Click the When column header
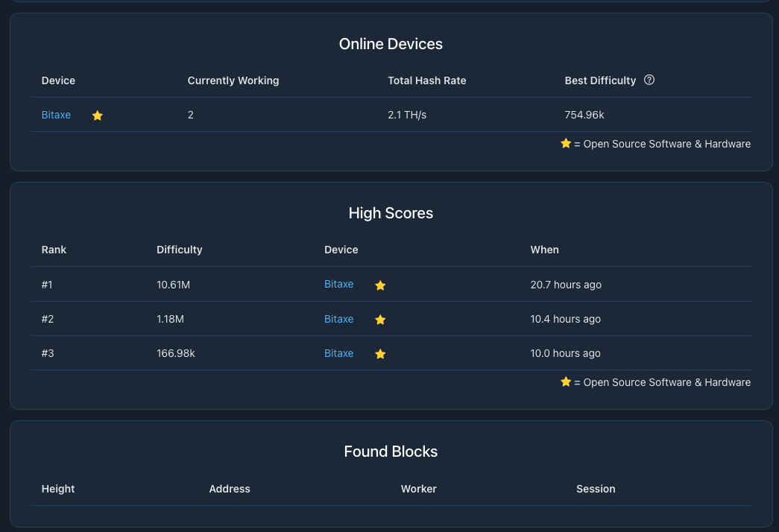 [545, 250]
